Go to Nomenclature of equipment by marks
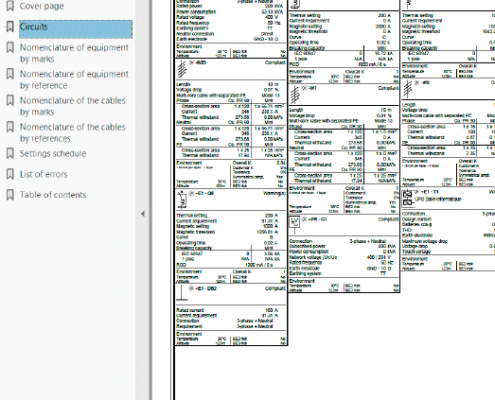 pos(74,53)
